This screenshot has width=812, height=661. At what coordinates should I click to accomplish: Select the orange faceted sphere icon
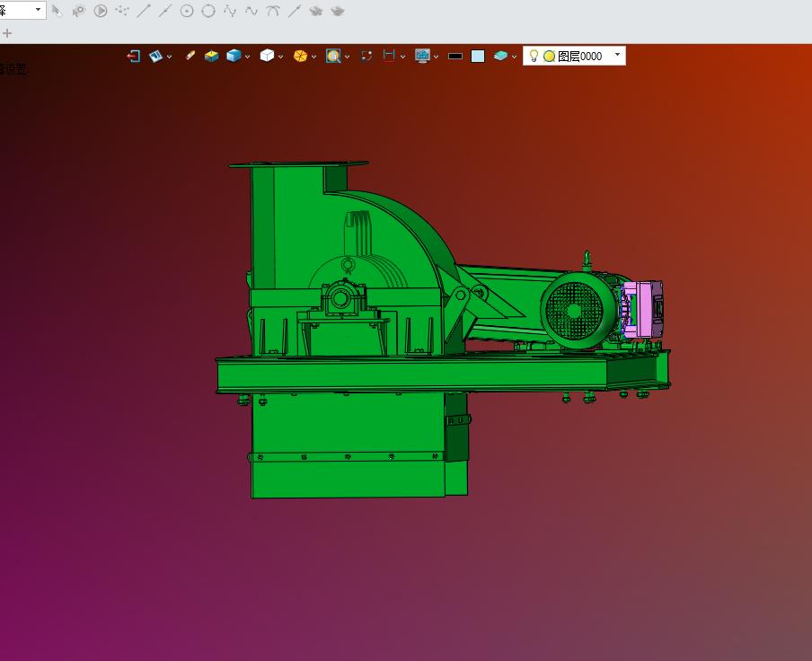pos(300,56)
